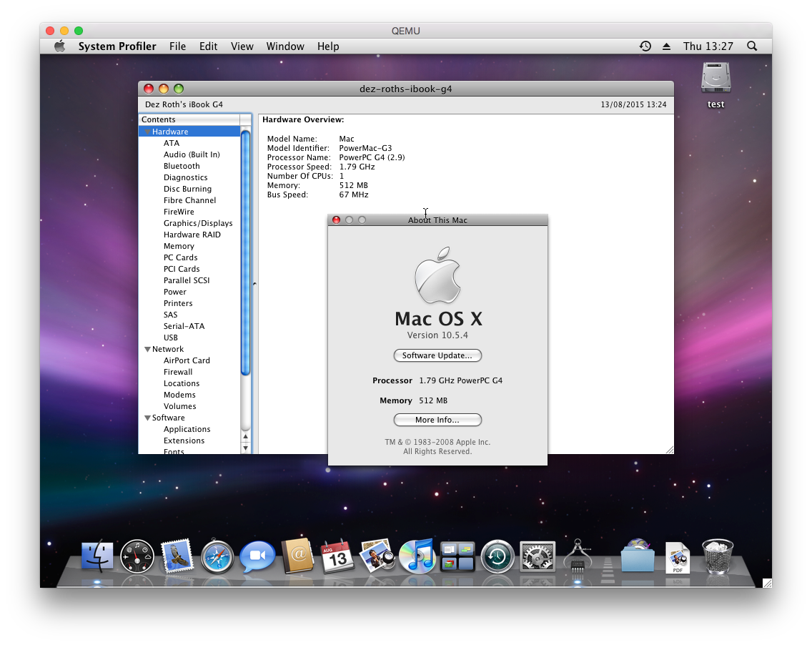This screenshot has height=645, width=812.
Task: Click Time Machine dock icon
Action: coord(497,556)
